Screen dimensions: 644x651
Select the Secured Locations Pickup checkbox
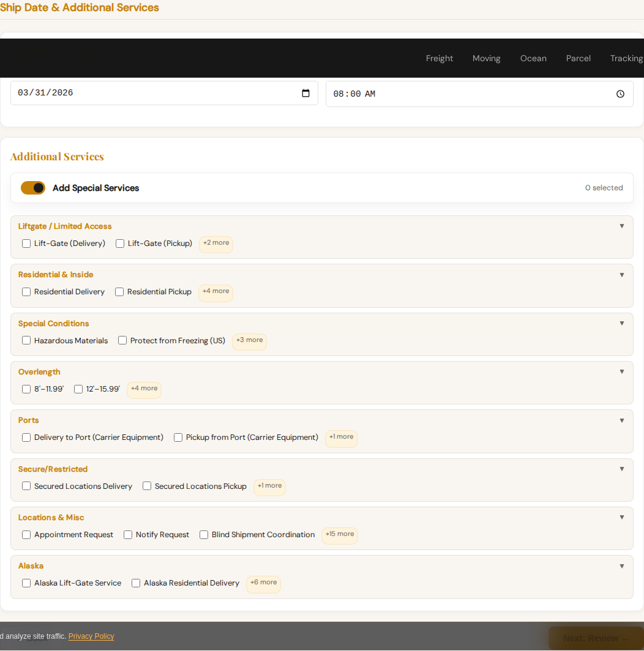[x=147, y=486]
